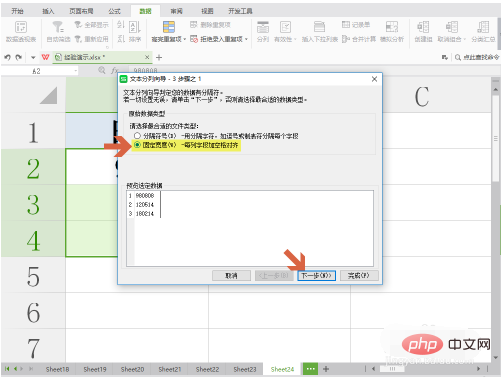Click the Sort icon in the ribbon

[x=135, y=27]
